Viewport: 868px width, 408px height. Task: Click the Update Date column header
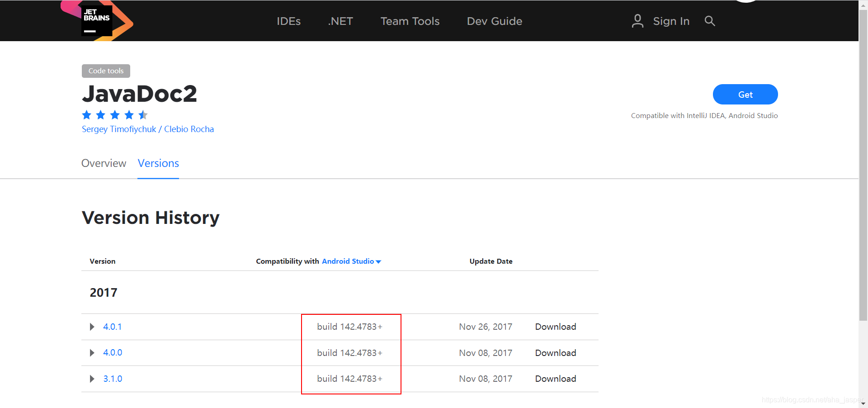[x=491, y=261]
